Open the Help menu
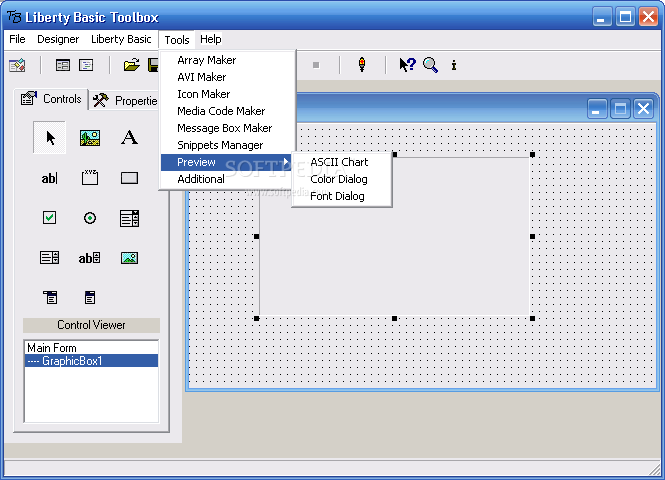The height and width of the screenshot is (480, 665). pyautogui.click(x=211, y=39)
